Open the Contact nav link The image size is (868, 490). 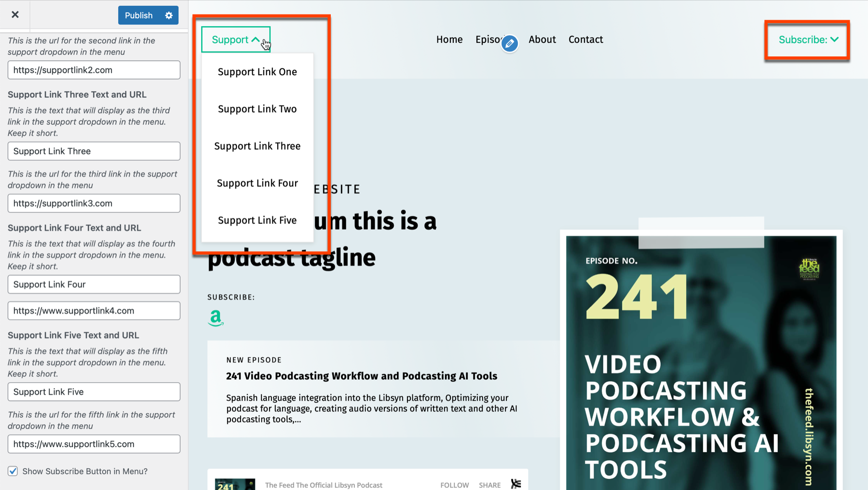(x=585, y=40)
